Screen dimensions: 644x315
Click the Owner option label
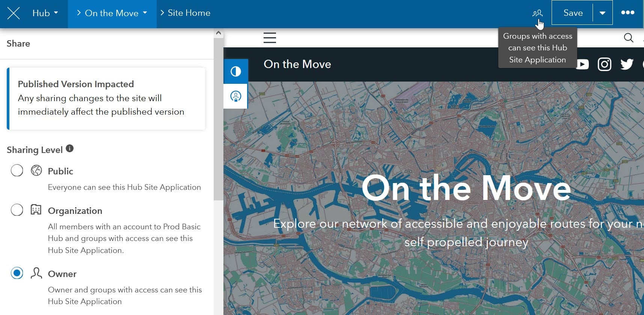click(62, 274)
